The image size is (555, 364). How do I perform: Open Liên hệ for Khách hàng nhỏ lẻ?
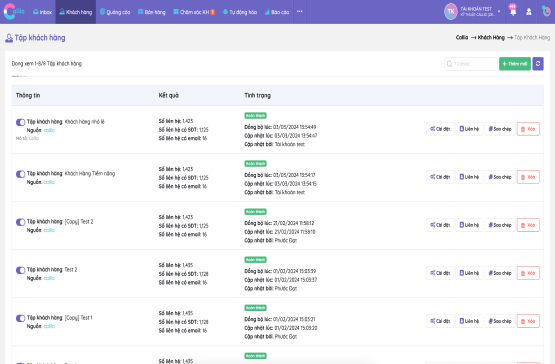point(469,129)
